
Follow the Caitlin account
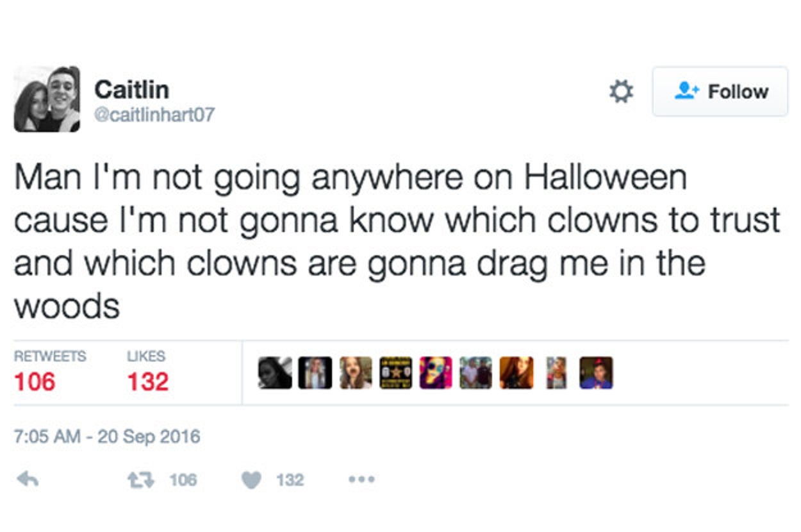[720, 92]
